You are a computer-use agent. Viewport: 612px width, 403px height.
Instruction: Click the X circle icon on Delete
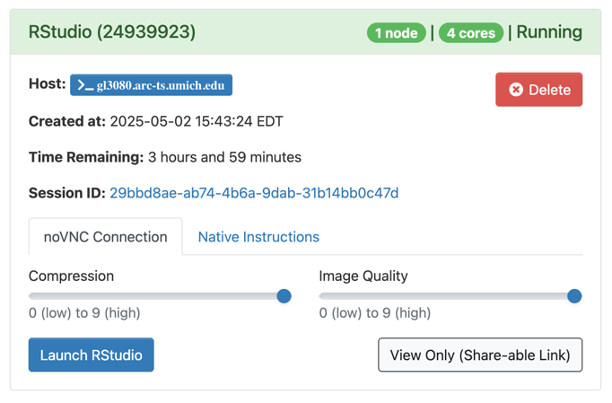coord(516,90)
